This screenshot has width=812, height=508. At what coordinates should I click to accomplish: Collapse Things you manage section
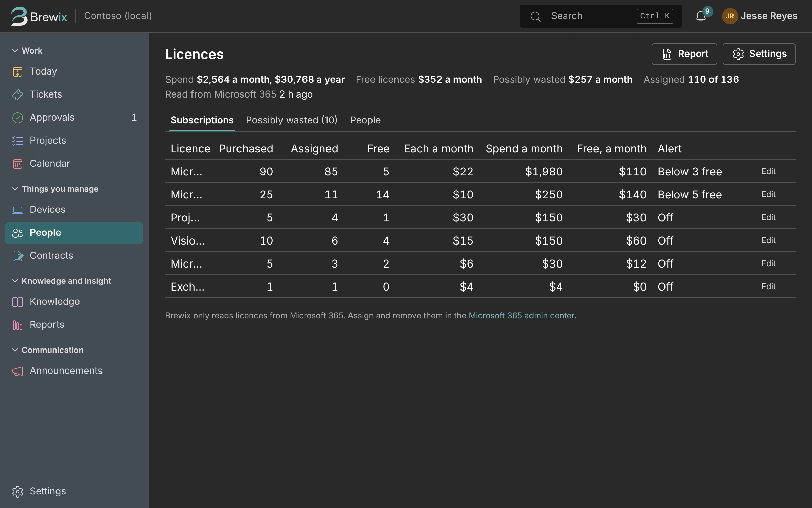pos(55,189)
